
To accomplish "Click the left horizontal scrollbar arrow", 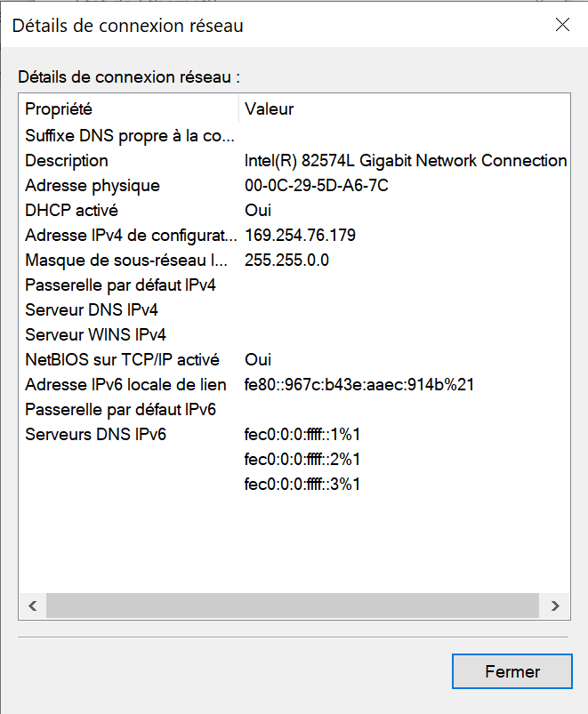I will pos(33,606).
